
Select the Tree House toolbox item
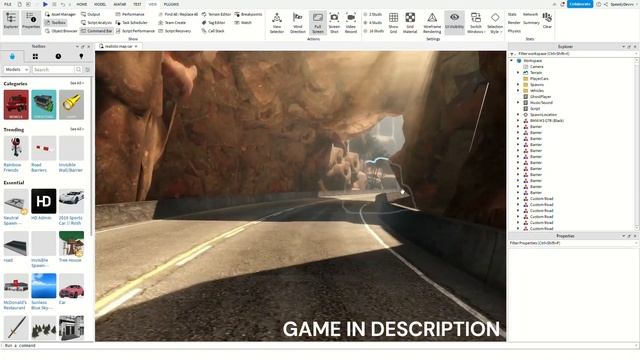[71, 247]
